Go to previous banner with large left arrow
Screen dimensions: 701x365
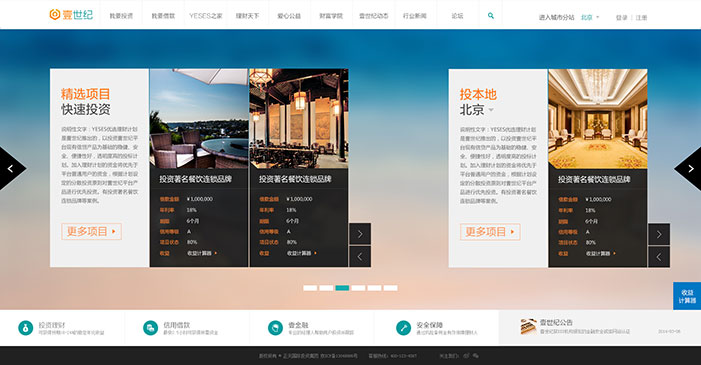[11, 169]
